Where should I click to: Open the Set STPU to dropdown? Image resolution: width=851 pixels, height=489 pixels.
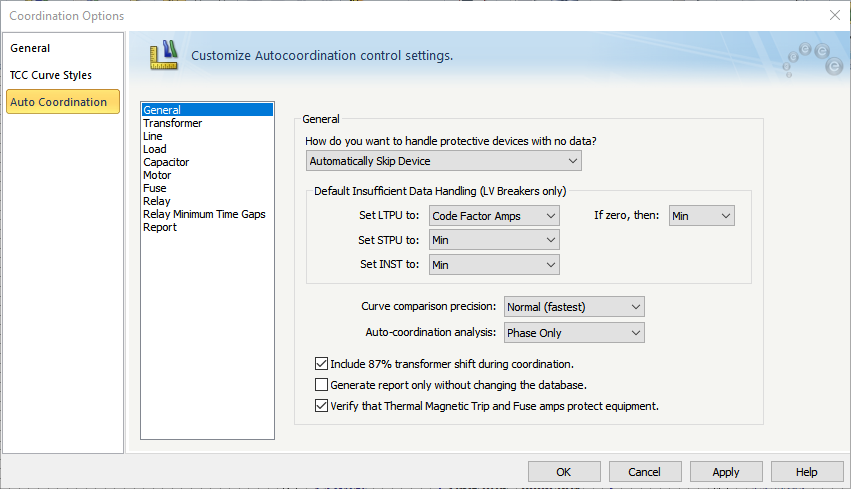(x=494, y=240)
